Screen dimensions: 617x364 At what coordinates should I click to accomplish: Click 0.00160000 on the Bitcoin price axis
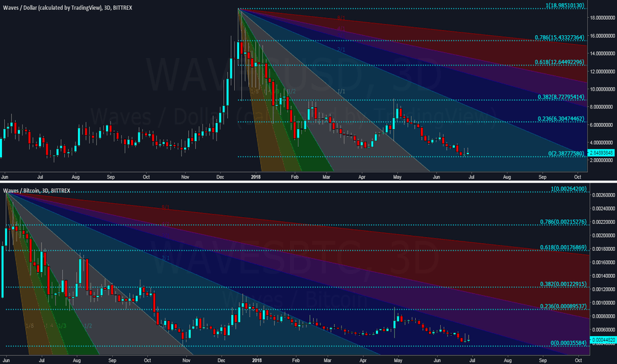pyautogui.click(x=604, y=263)
